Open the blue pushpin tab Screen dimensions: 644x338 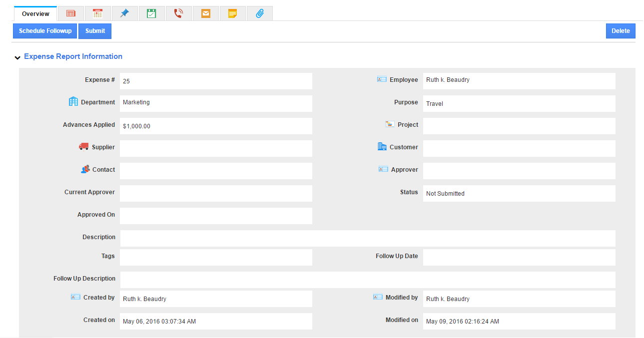125,13
